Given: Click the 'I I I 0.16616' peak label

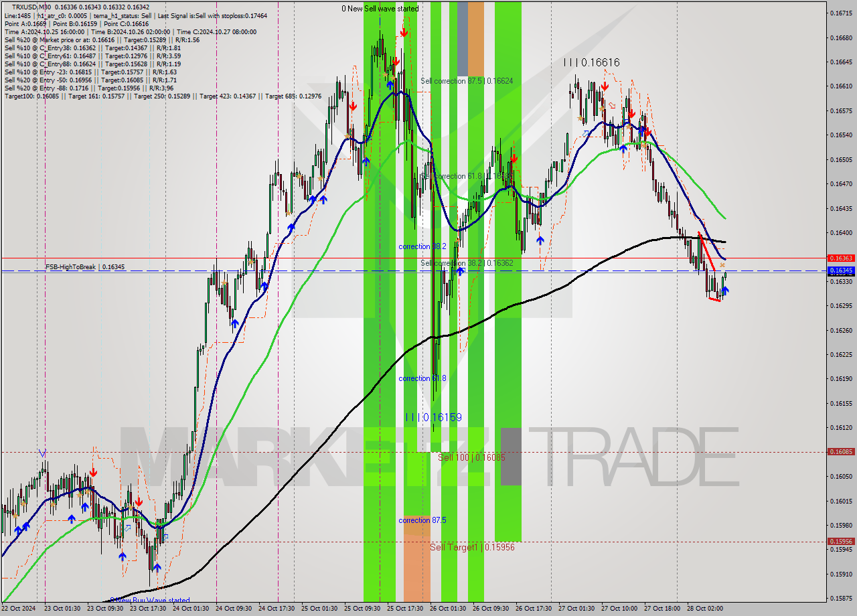Looking at the screenshot, I should pyautogui.click(x=591, y=62).
